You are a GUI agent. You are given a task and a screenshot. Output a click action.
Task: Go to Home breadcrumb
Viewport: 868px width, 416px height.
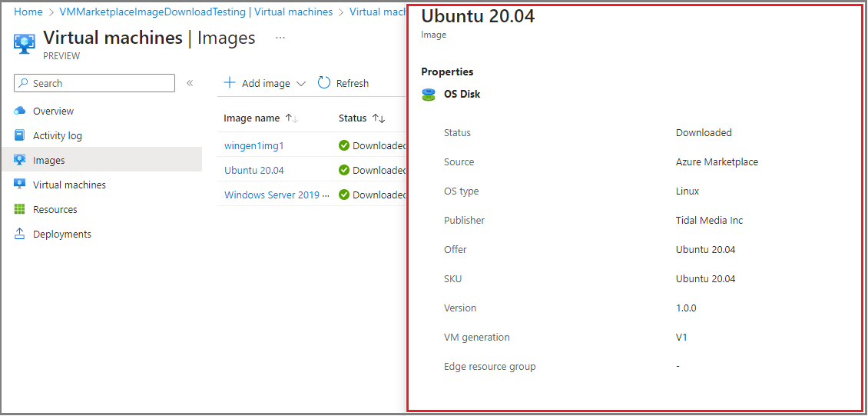(x=28, y=12)
